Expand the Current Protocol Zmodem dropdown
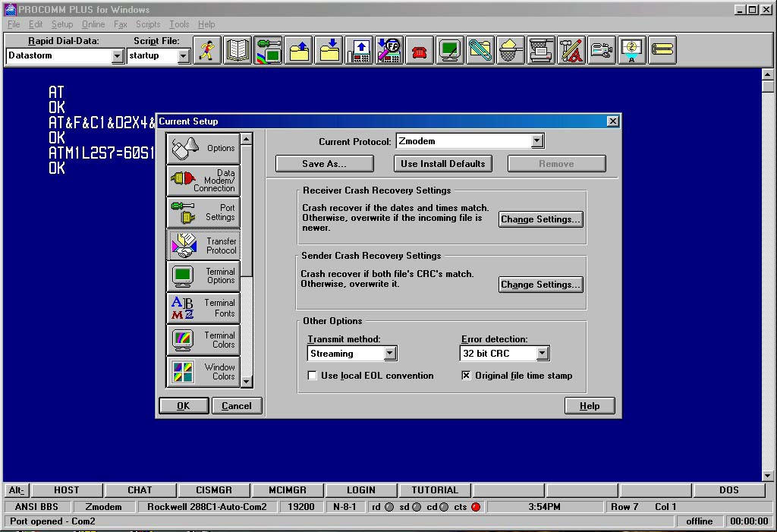This screenshot has width=777, height=532. click(x=537, y=141)
